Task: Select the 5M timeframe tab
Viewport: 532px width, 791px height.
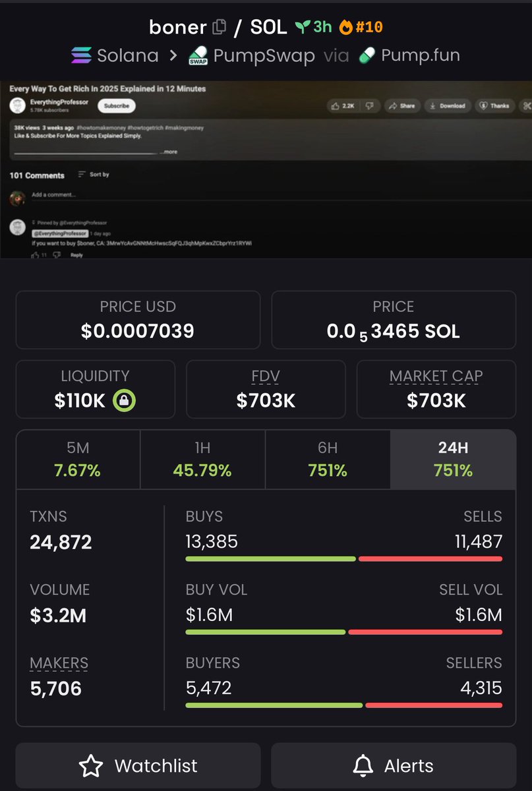Action: point(78,459)
